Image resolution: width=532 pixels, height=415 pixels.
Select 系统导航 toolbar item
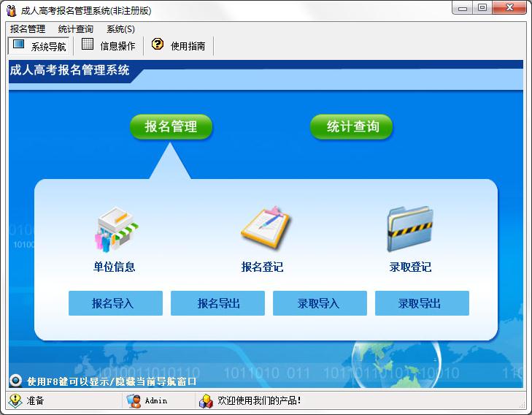(x=39, y=46)
